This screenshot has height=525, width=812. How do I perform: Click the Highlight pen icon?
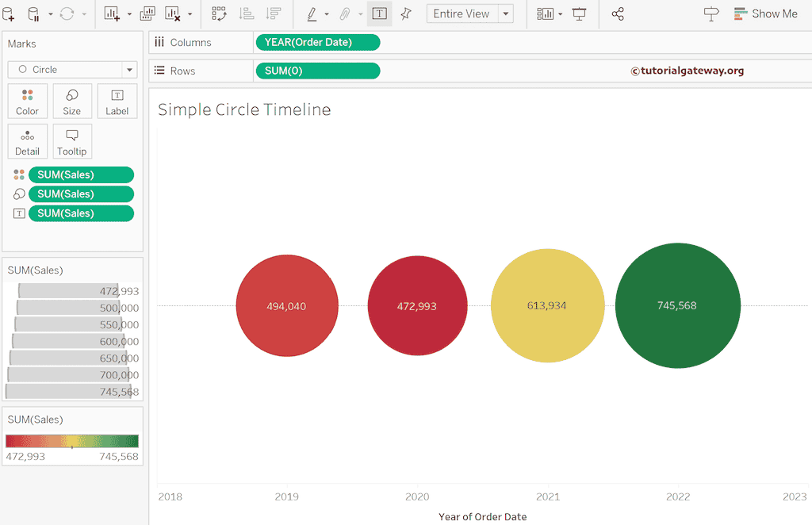coord(312,14)
